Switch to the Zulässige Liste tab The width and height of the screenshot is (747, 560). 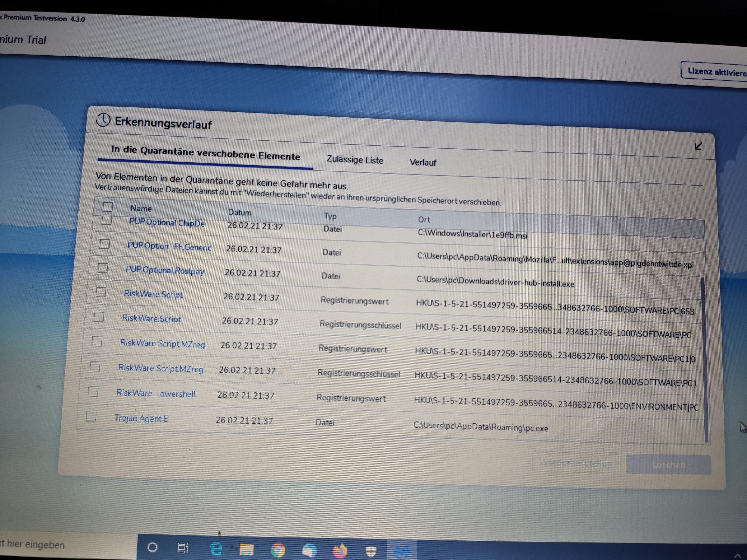[x=355, y=160]
